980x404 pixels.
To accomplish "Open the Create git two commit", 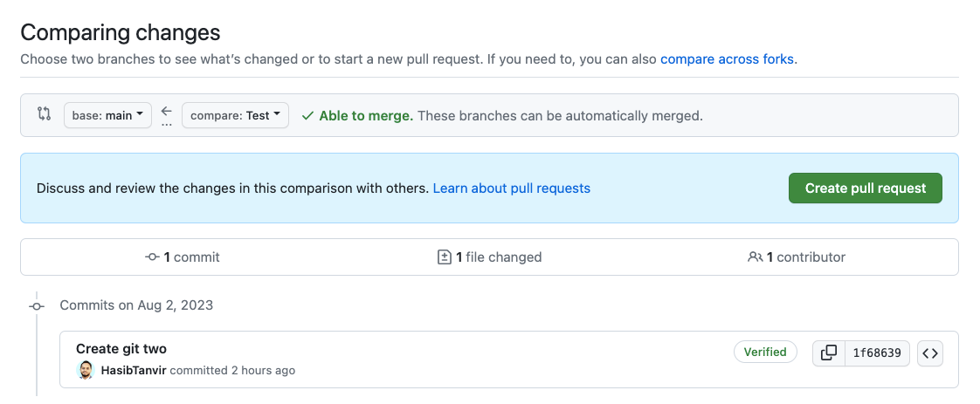I will click(121, 349).
